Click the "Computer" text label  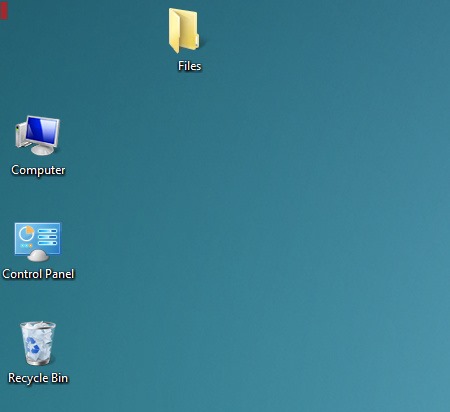click(38, 170)
